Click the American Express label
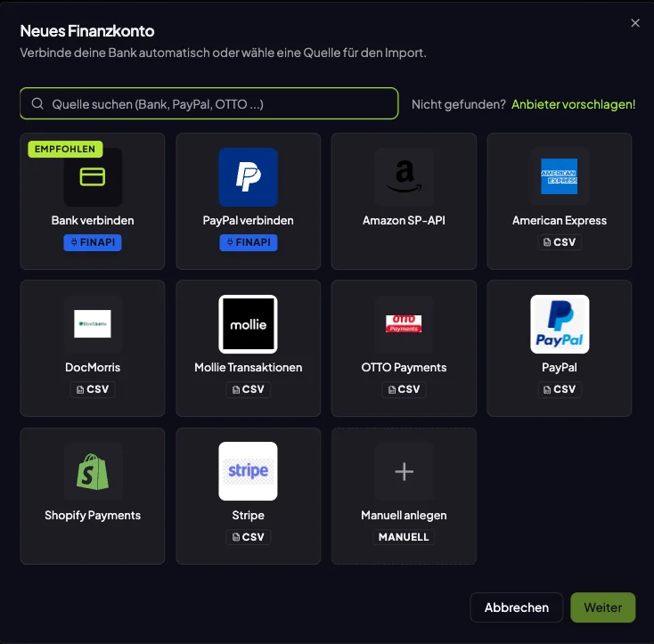 tap(560, 221)
